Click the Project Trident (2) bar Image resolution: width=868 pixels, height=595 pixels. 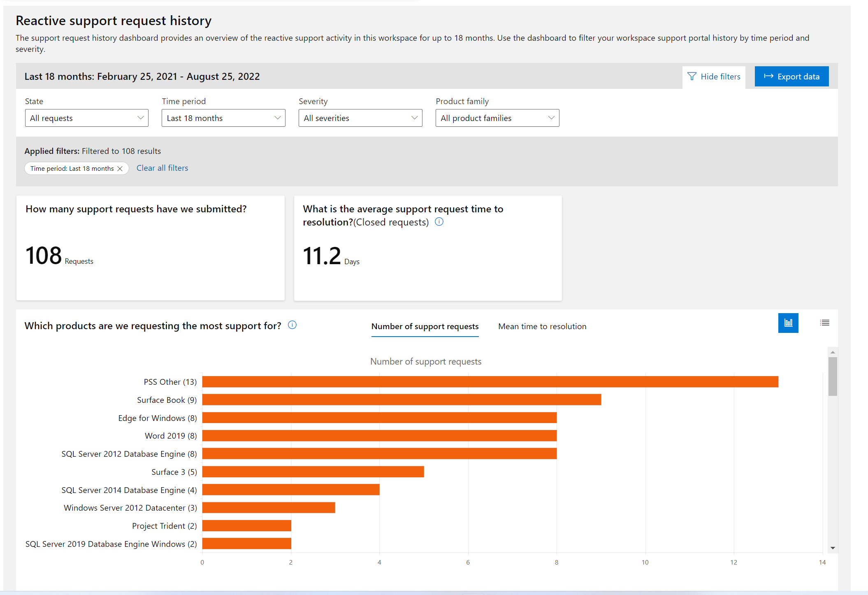[x=247, y=525]
